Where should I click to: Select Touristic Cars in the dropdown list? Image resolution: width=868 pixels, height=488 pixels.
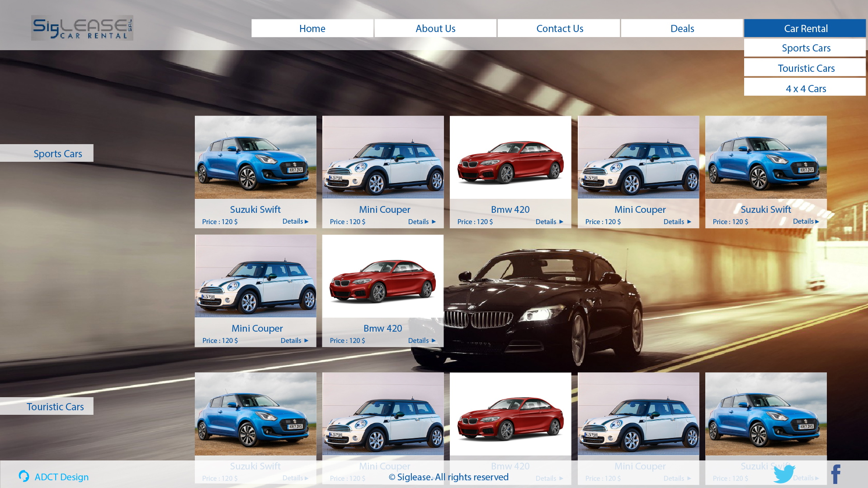(x=805, y=68)
